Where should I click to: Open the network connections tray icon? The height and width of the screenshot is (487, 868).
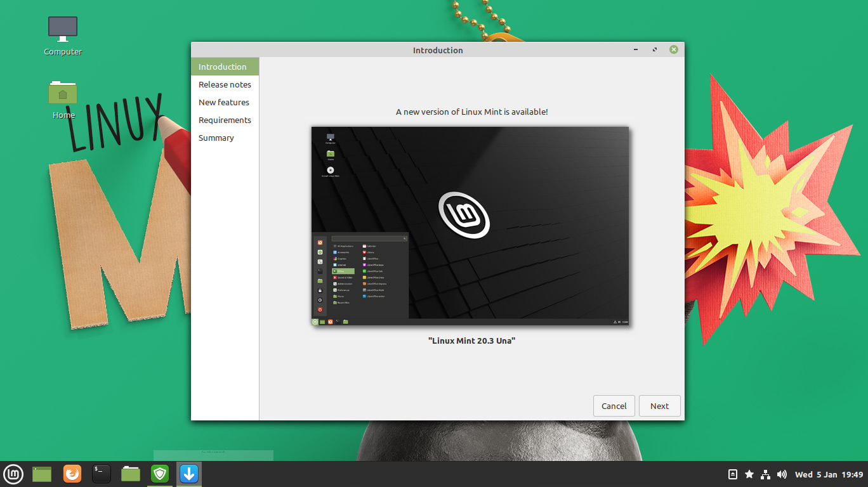click(766, 474)
